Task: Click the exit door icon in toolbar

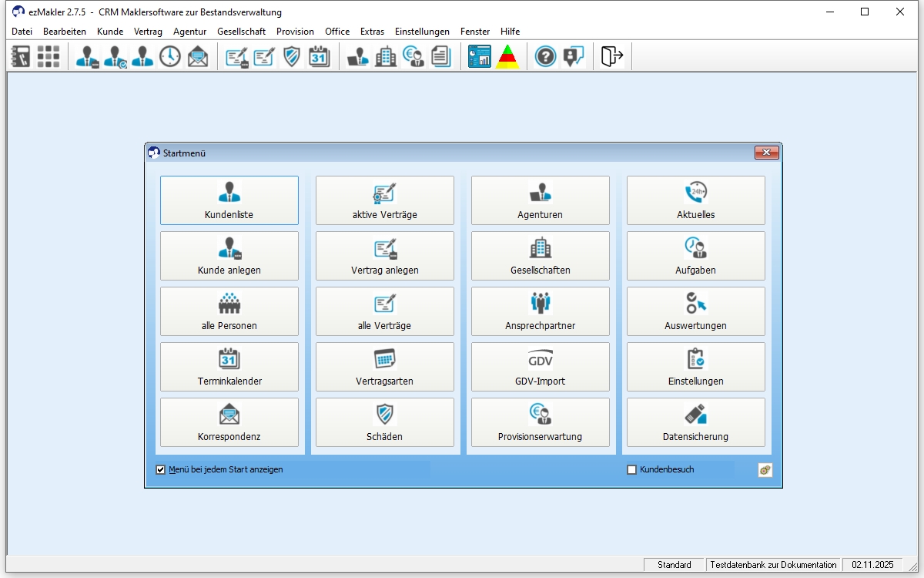Action: click(x=611, y=56)
